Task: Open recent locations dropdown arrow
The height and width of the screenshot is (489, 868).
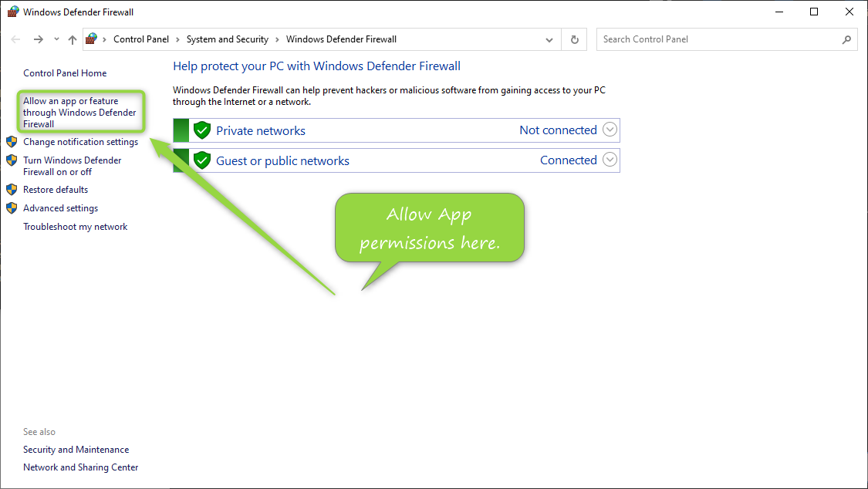Action: 56,39
